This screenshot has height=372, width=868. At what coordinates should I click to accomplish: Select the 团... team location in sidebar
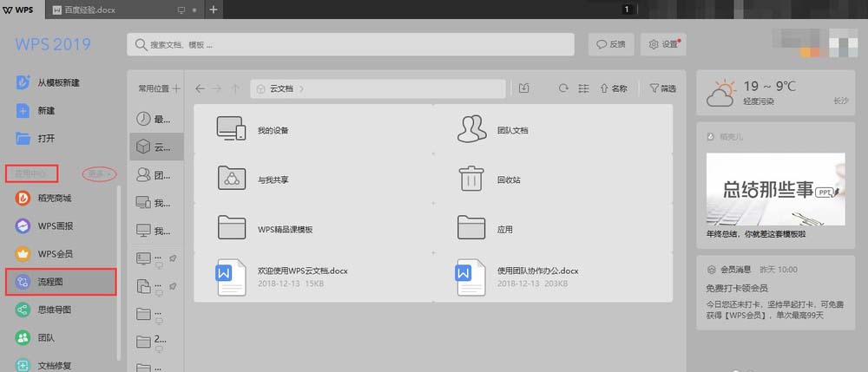coord(156,174)
